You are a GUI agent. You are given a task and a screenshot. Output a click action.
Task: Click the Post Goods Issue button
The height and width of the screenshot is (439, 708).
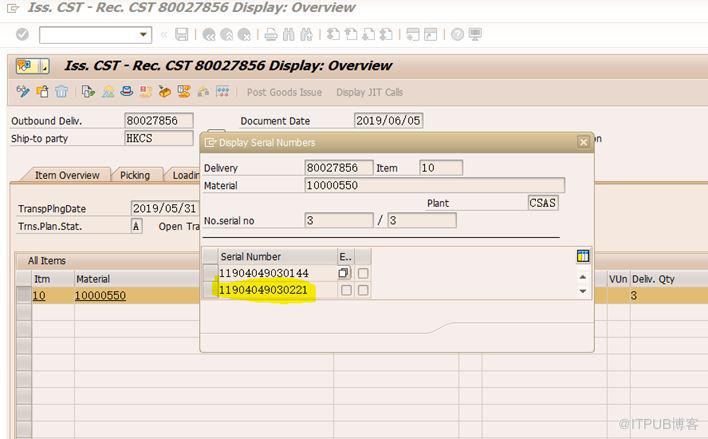[x=284, y=92]
